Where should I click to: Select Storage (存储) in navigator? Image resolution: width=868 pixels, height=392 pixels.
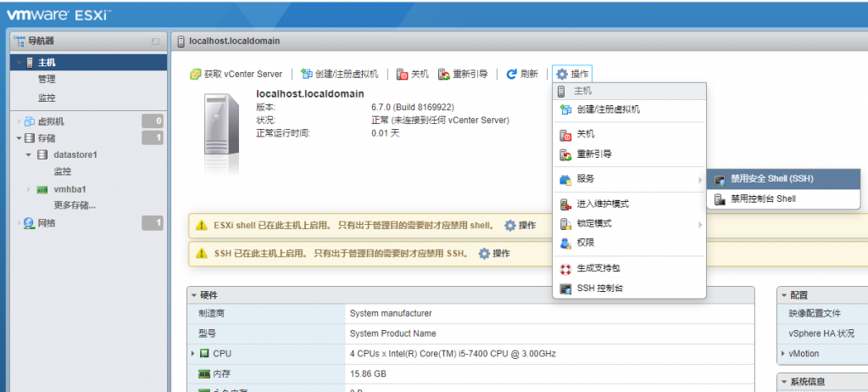tap(47, 138)
